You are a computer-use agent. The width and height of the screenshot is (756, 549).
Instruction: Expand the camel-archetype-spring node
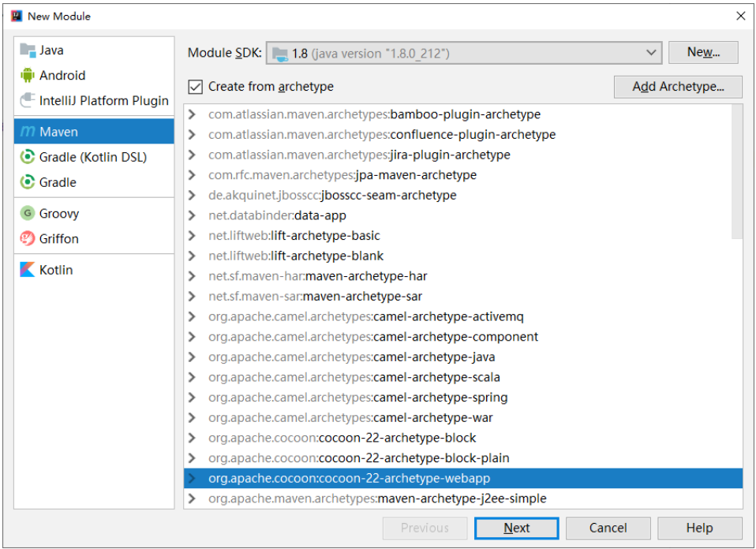point(192,398)
